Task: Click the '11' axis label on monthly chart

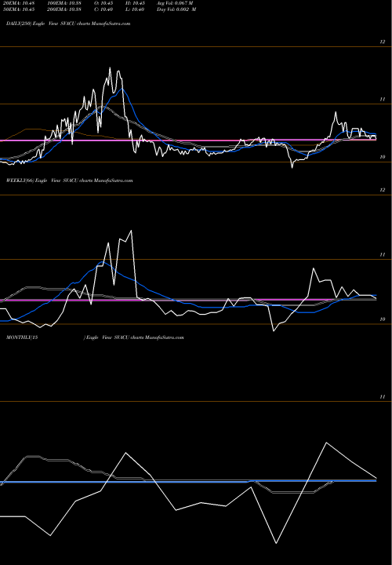Action: pyautogui.click(x=383, y=396)
